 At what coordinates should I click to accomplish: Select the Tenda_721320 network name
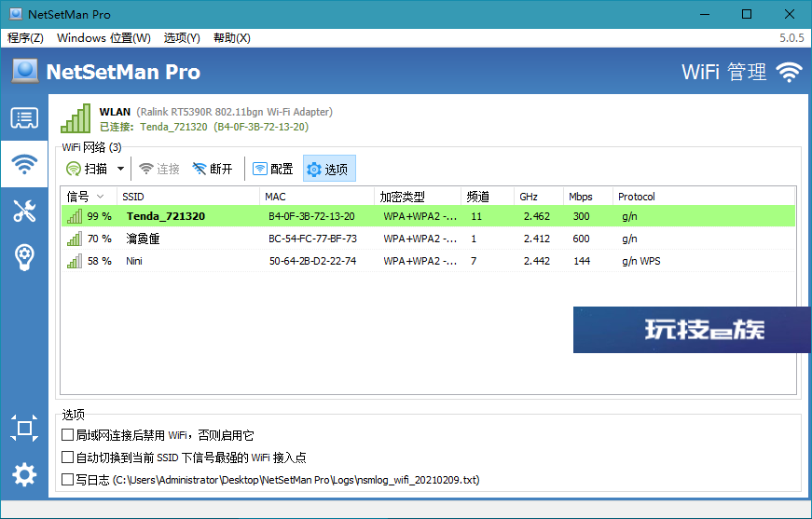tap(166, 216)
